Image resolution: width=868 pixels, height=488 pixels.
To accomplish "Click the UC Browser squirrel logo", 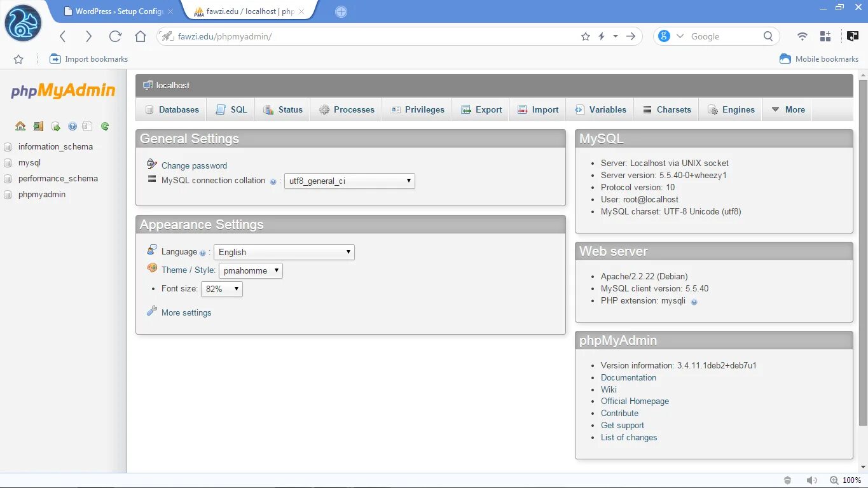I will (23, 23).
